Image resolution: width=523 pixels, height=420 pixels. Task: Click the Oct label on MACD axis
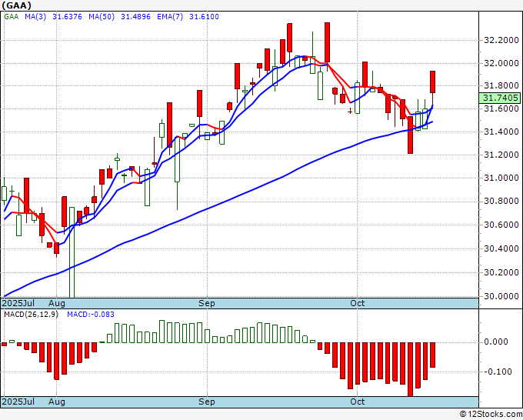[357, 402]
